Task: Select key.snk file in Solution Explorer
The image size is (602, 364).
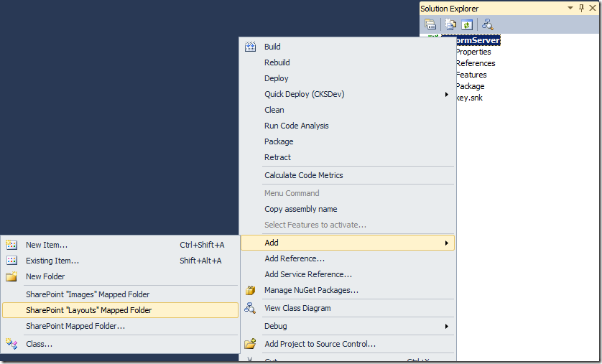Action: pyautogui.click(x=469, y=98)
